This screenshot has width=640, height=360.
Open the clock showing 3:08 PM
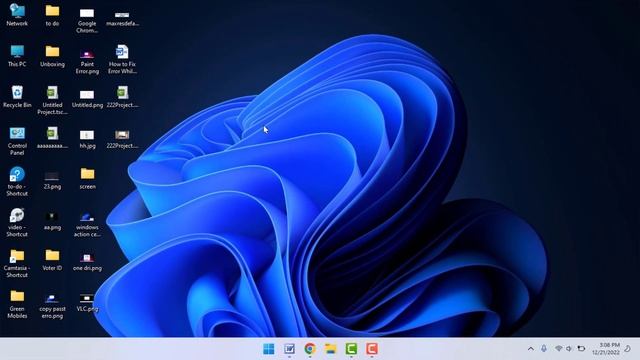click(606, 349)
